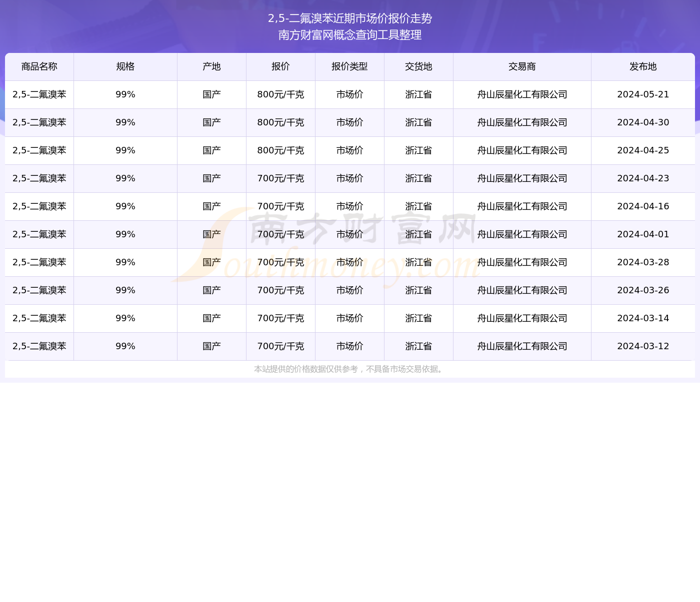Click 国产 origin in the 2024-03-12 row
The height and width of the screenshot is (602, 700).
(x=211, y=347)
